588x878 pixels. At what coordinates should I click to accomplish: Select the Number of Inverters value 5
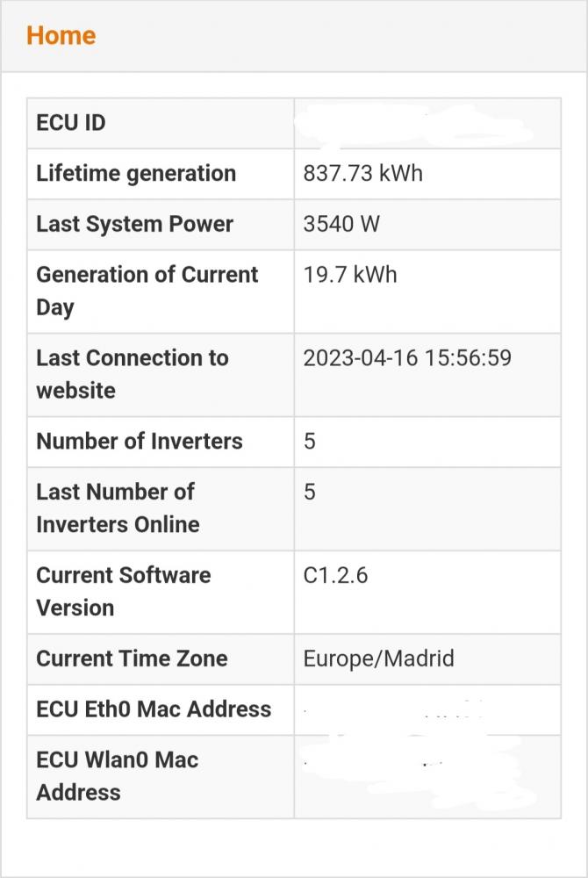coord(310,442)
